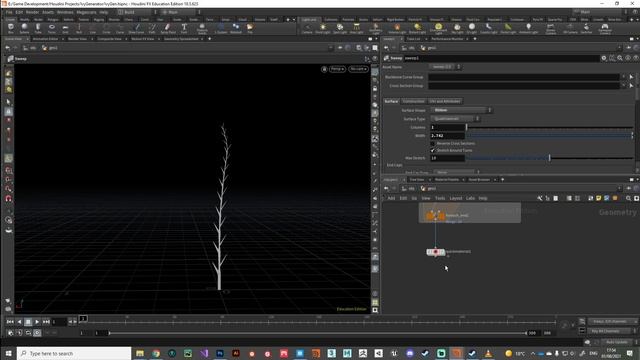Select the Sky Light shelf tool
Viewport: 640px width, 360px height.
click(457, 28)
